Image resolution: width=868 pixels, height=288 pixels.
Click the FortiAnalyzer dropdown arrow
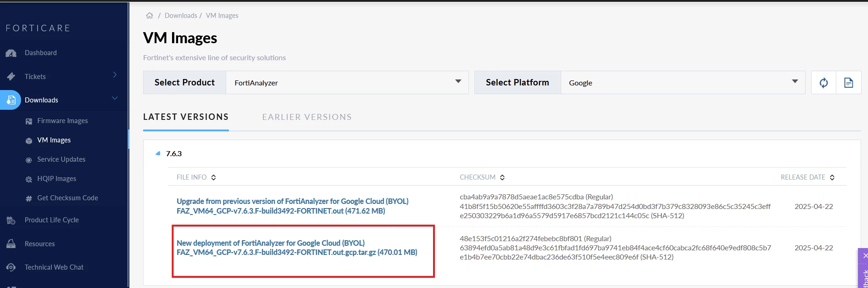[x=458, y=81]
